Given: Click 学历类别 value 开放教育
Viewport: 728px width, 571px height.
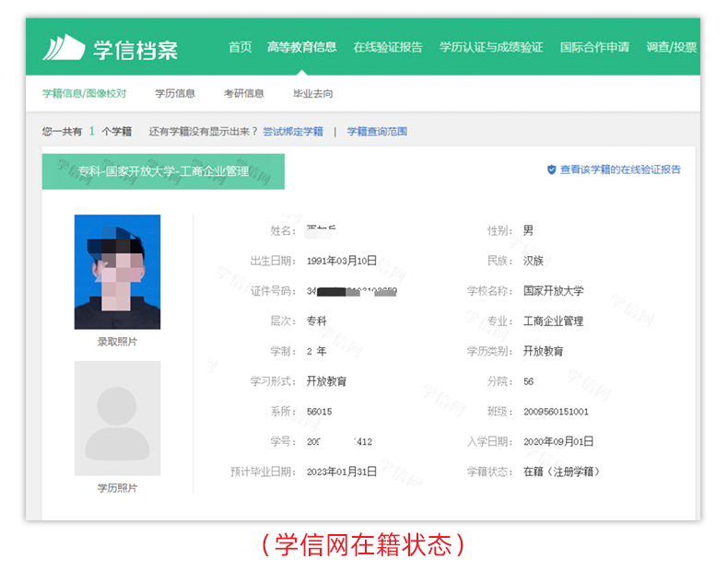Looking at the screenshot, I should click(x=543, y=352).
